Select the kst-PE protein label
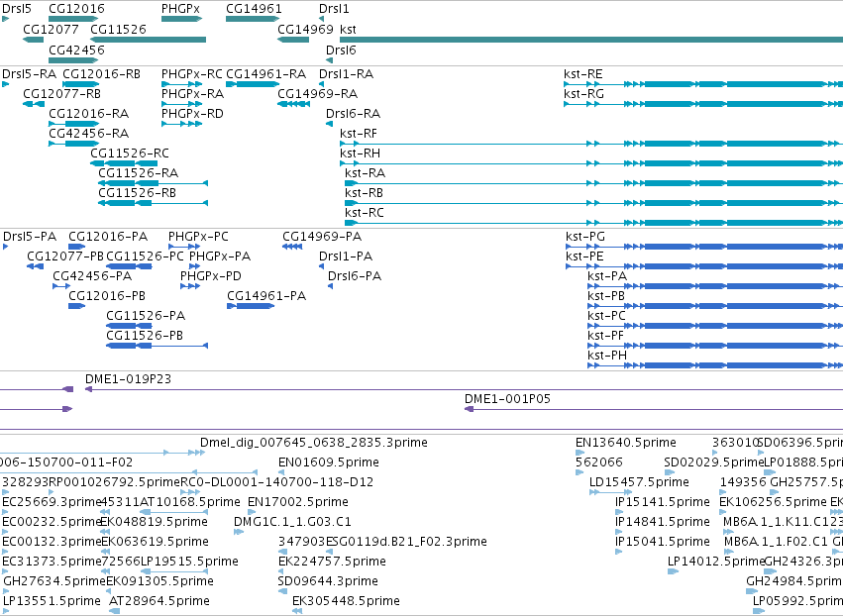843x616 pixels. [584, 257]
